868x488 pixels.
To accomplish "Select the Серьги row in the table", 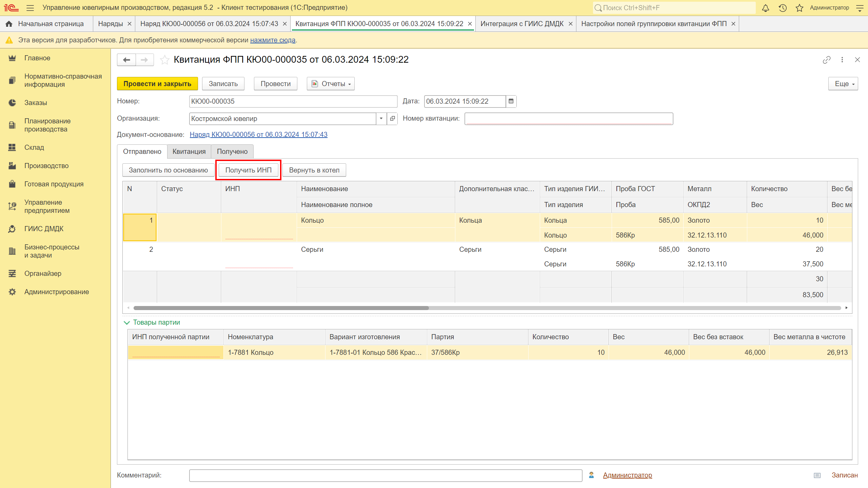I will [x=487, y=257].
